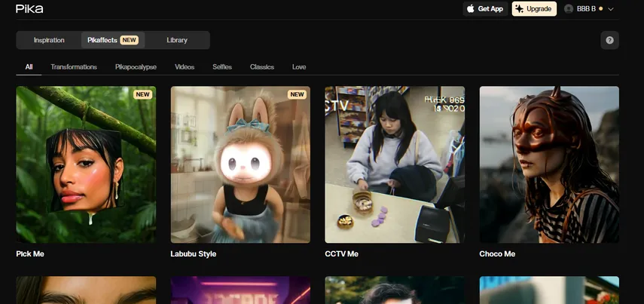Expand the account dropdown chevron
Viewport: 644px width, 304px height.
pos(611,9)
